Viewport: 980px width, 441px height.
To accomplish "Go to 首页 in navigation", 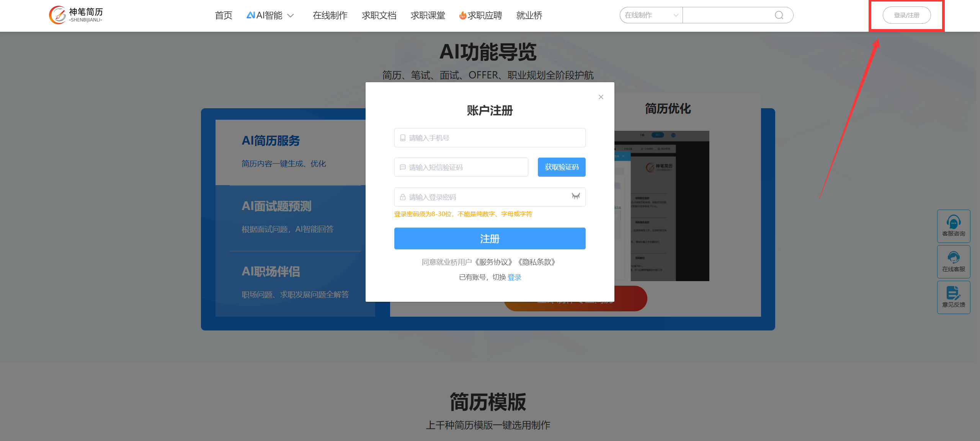I will (224, 16).
